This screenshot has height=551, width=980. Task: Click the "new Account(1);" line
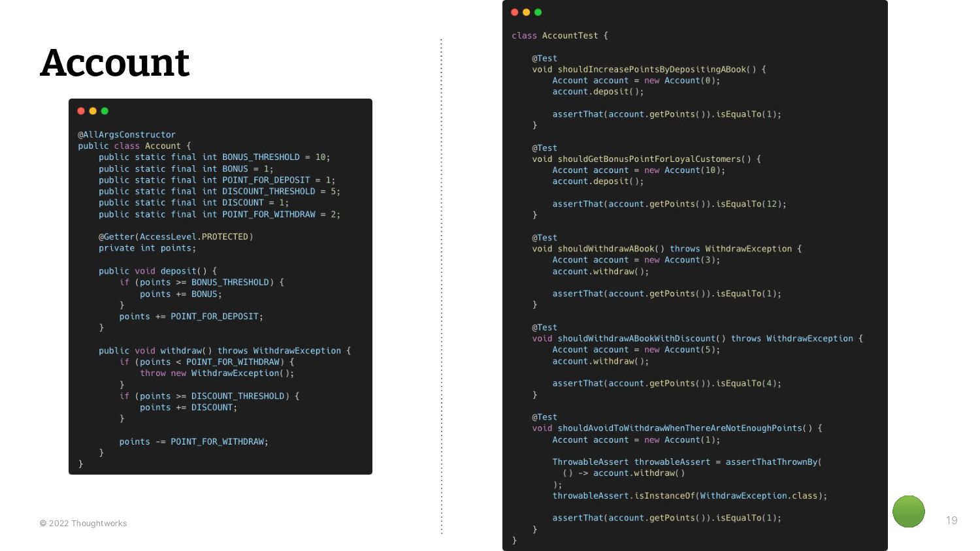pos(636,440)
